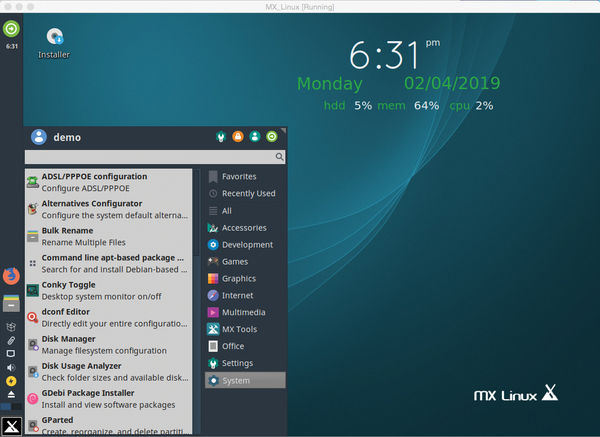
Task: Click the package updater box tray icon
Action: tap(11, 327)
